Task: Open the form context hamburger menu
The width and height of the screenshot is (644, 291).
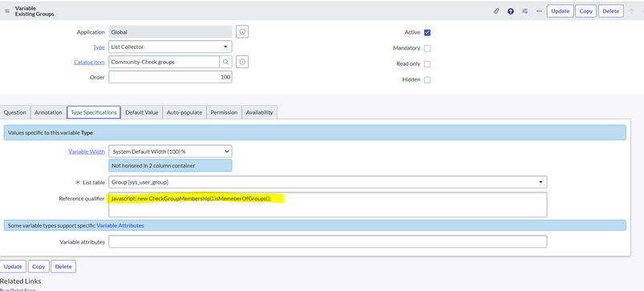Action: 7,11
